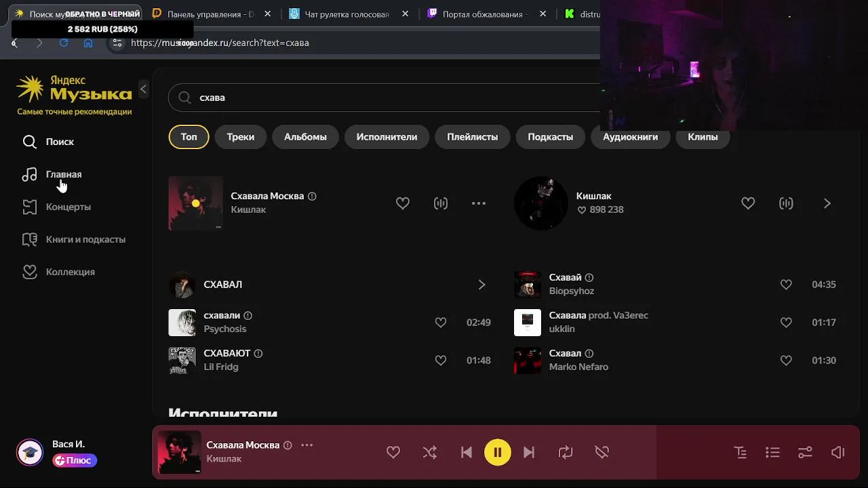
Task: Reload page in browser toolbar
Action: [x=64, y=43]
